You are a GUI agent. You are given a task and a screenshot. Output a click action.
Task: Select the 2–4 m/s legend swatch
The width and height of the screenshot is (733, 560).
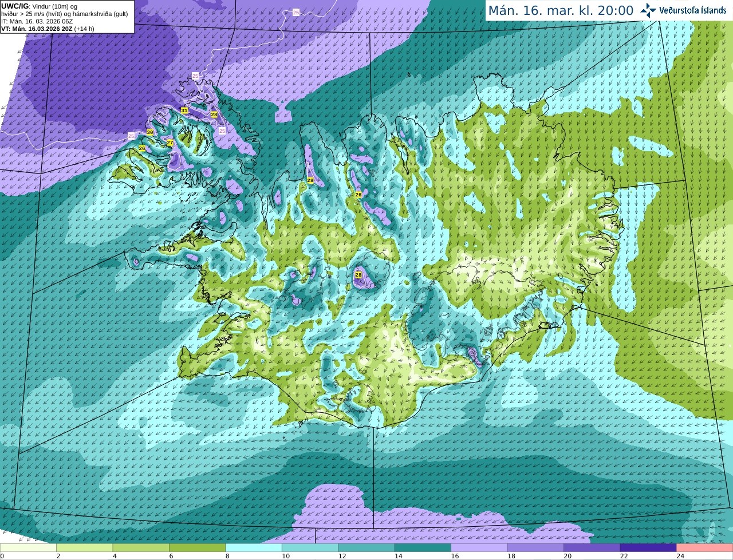click(x=85, y=548)
